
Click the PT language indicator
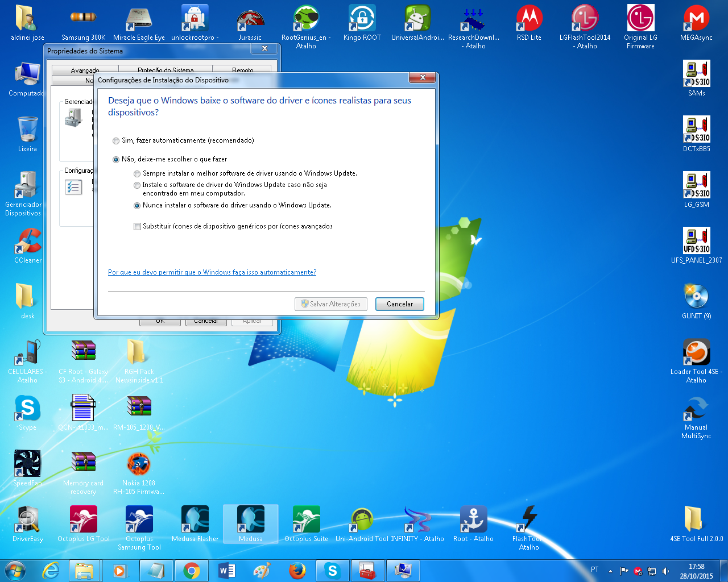(x=595, y=569)
